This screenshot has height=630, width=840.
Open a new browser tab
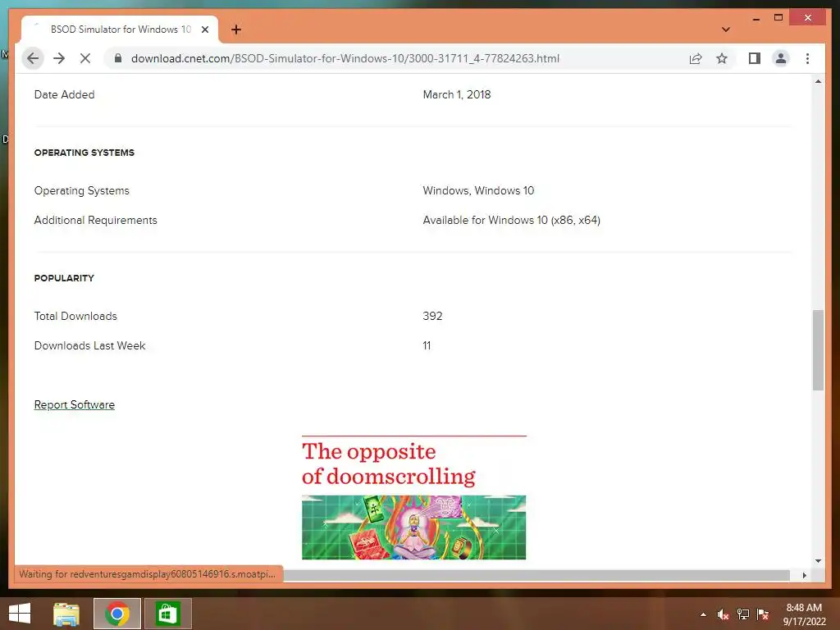[x=236, y=30]
